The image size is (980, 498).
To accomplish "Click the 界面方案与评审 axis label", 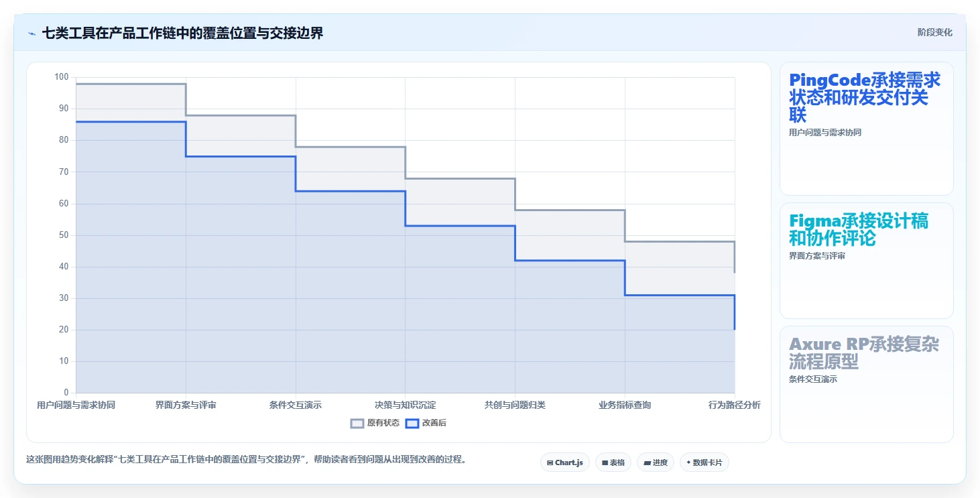I will point(186,405).
